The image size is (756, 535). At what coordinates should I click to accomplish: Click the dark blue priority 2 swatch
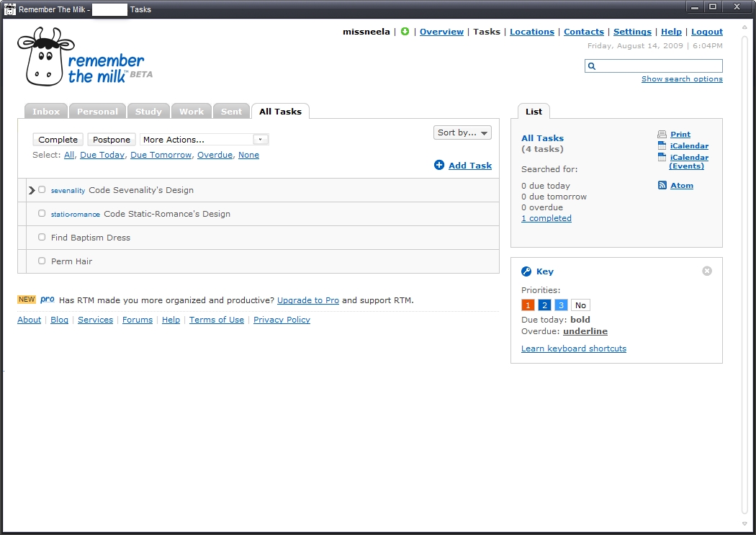pos(544,305)
